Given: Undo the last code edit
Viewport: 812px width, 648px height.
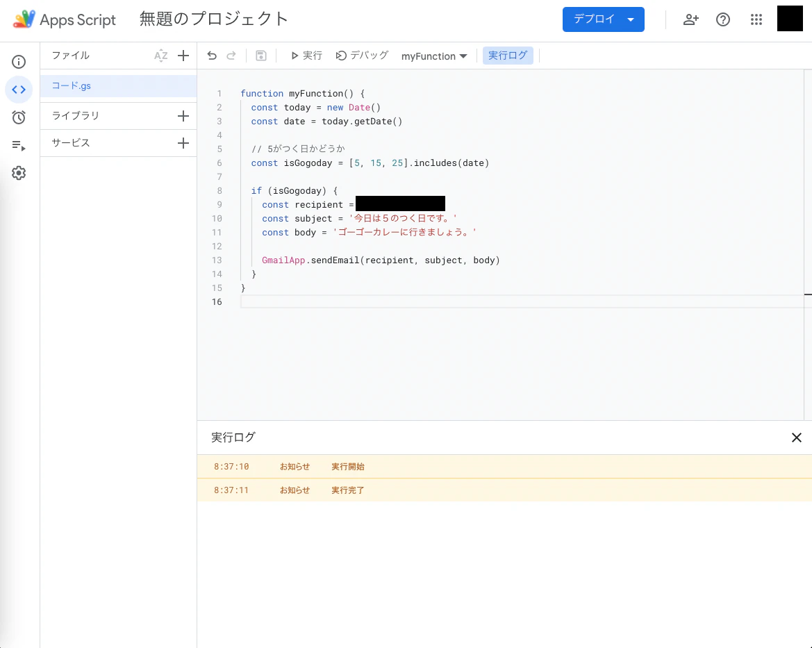Looking at the screenshot, I should tap(212, 55).
